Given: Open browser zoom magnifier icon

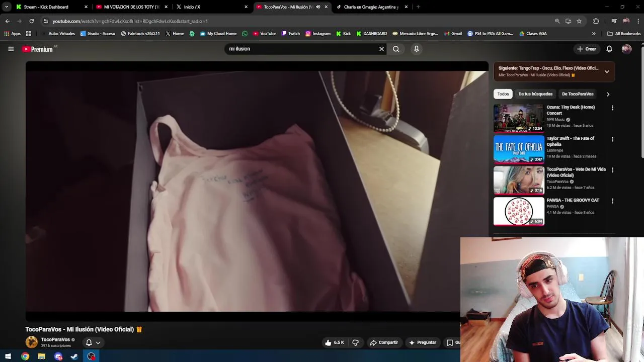Looking at the screenshot, I should click(557, 21).
